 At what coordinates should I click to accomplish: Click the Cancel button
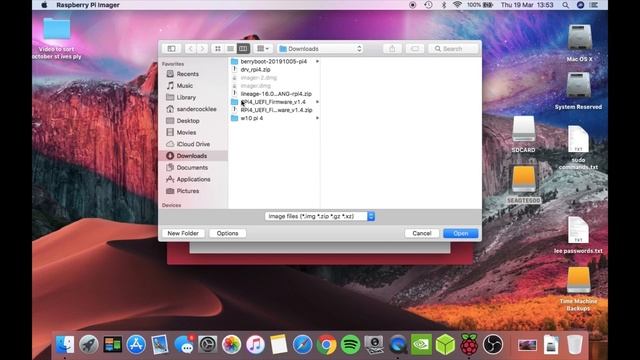click(x=422, y=233)
